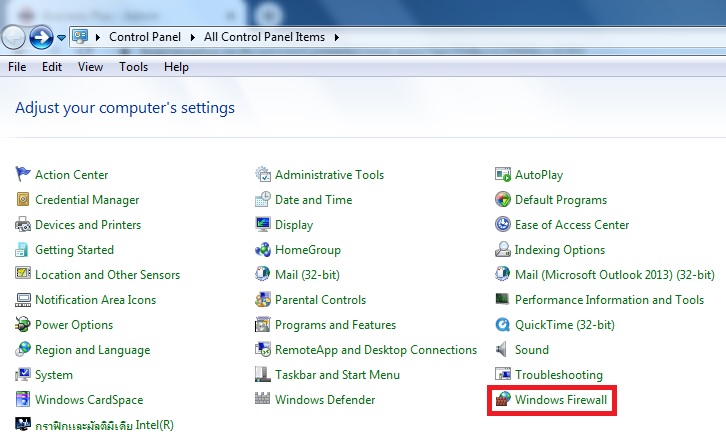Click the Display monitor icon
Screen dimensions: 726x443
click(x=263, y=225)
